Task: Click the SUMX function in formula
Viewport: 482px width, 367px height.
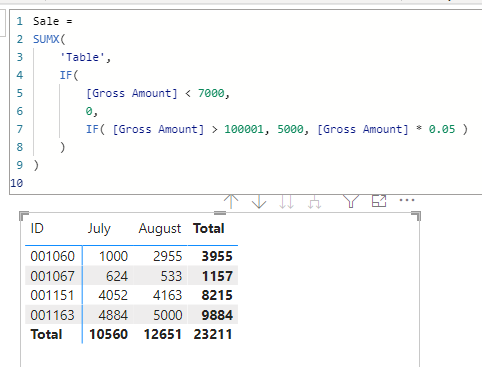Action: click(46, 39)
